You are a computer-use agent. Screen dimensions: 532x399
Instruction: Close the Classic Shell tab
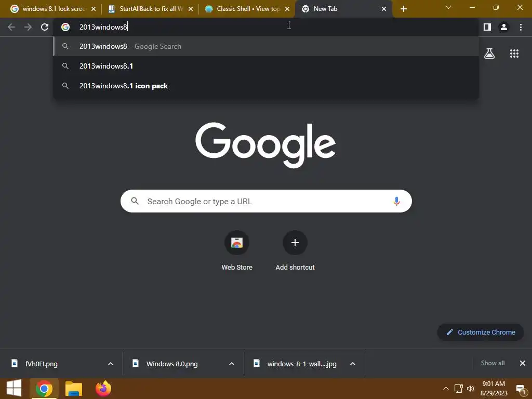tap(287, 9)
